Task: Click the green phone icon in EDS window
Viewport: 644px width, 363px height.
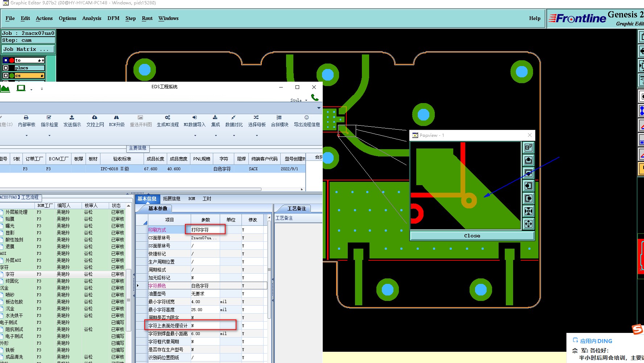Action: [315, 97]
